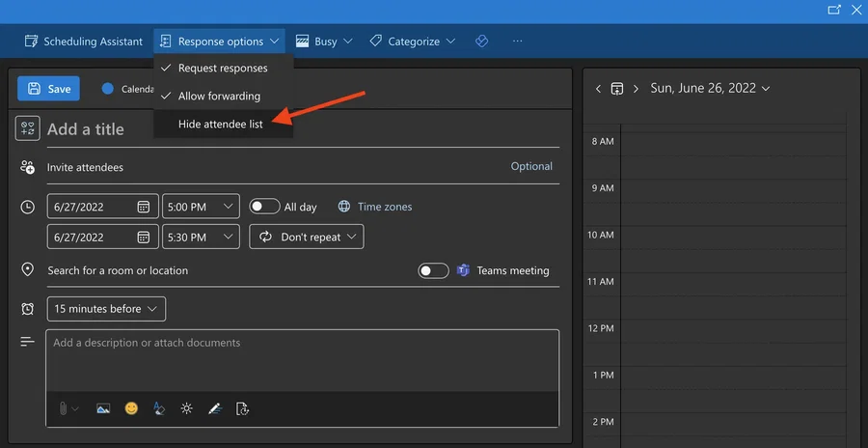Expand the 5:00 PM start time dropdown

(201, 207)
